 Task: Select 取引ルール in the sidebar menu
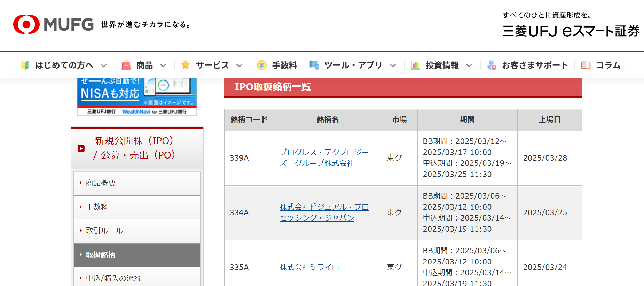click(104, 231)
